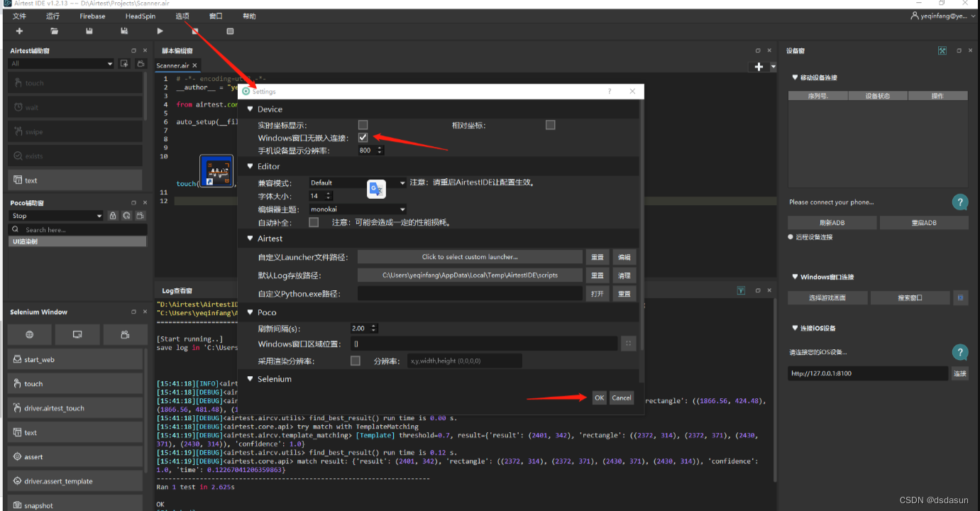Open the Airtest assistant All dropdown
The height and width of the screenshot is (511, 980).
[x=61, y=64]
